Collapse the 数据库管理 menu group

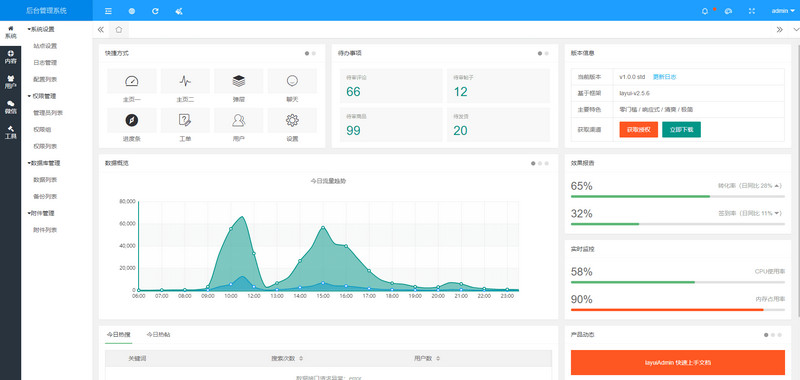coord(43,163)
